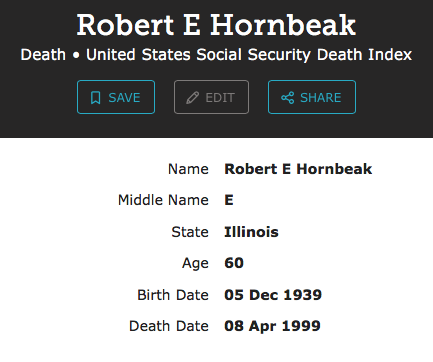Click the pencil icon in Edit

(x=192, y=98)
